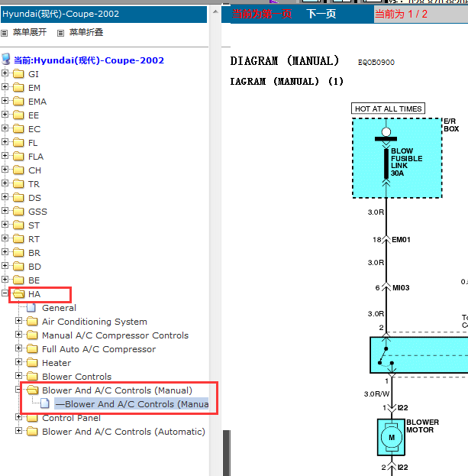Click the BR folder icon
Viewport: 468px width, 476px height.
(x=18, y=253)
